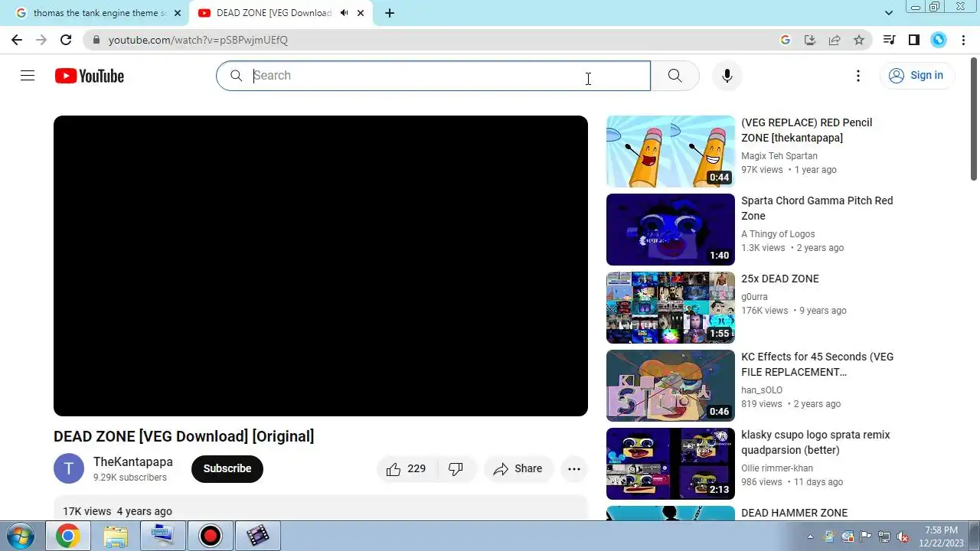Open the on-screen keyboard taskbar icon

[162, 536]
